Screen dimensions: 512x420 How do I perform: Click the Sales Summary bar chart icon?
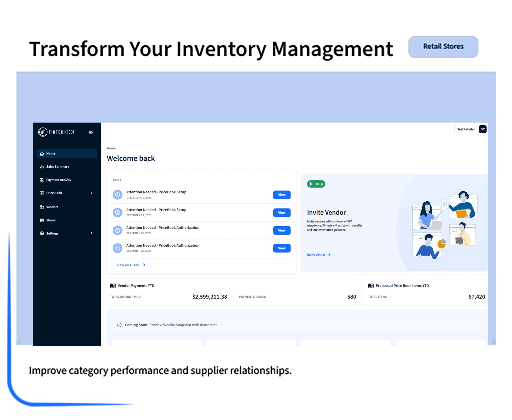pyautogui.click(x=42, y=167)
